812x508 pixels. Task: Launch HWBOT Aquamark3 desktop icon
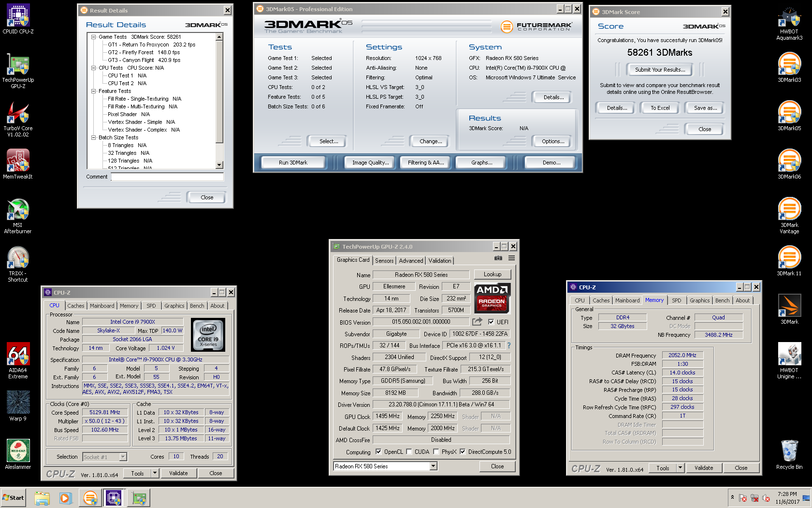[789, 22]
